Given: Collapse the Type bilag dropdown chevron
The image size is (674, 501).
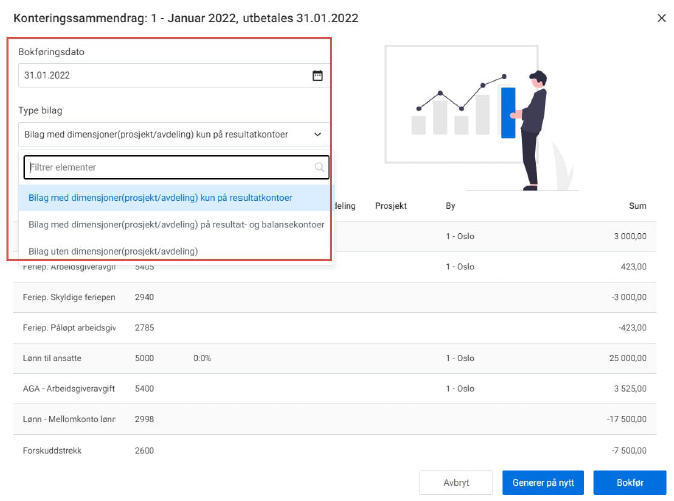Looking at the screenshot, I should click(318, 133).
